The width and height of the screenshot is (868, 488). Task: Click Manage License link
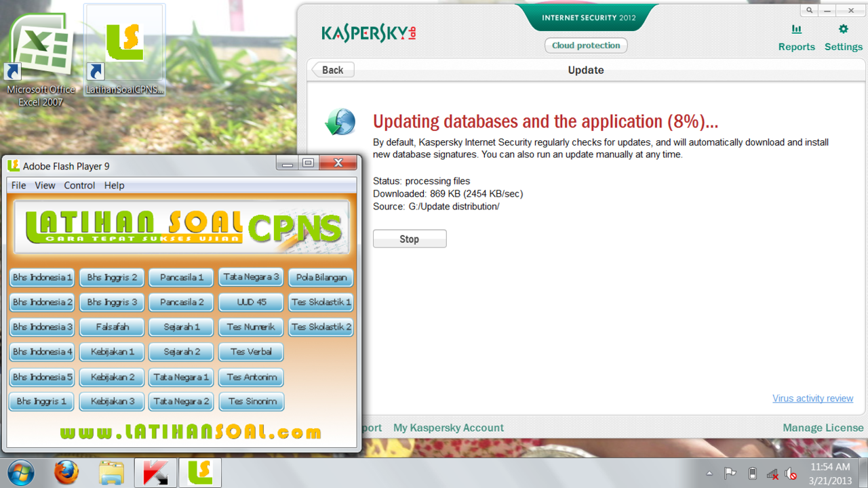click(823, 428)
